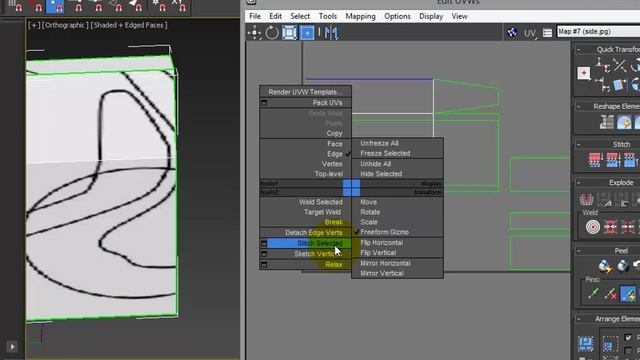
Task: Open the UV coordinate space flyout
Action: (530, 33)
